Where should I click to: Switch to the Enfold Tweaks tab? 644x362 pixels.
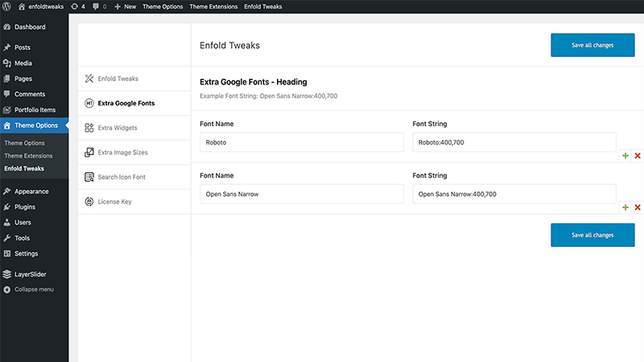coord(134,78)
